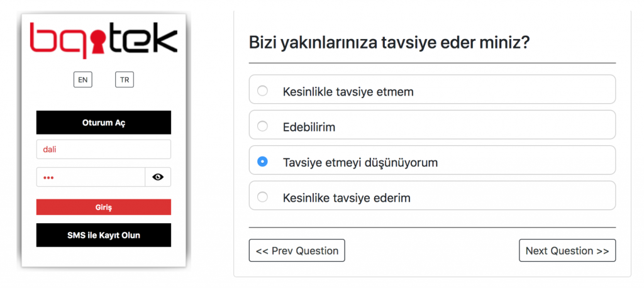Image resolution: width=644 pixels, height=288 pixels.
Task: Open the Oturum Aç header tab
Action: (x=104, y=123)
